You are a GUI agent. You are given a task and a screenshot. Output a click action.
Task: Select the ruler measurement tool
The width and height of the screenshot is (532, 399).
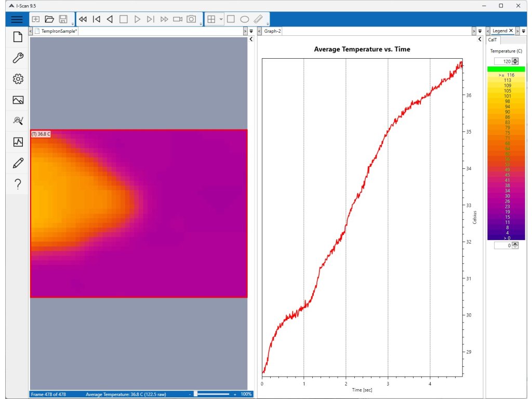pyautogui.click(x=258, y=19)
